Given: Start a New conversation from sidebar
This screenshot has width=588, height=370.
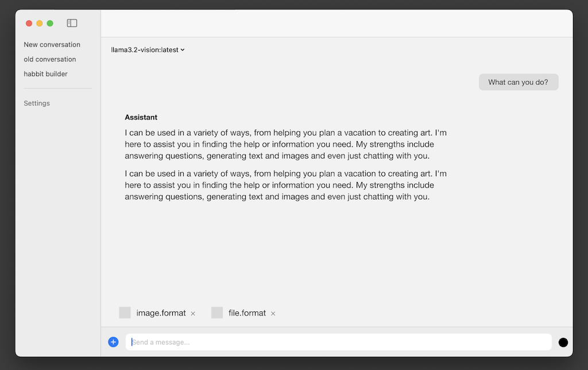Looking at the screenshot, I should pyautogui.click(x=52, y=45).
